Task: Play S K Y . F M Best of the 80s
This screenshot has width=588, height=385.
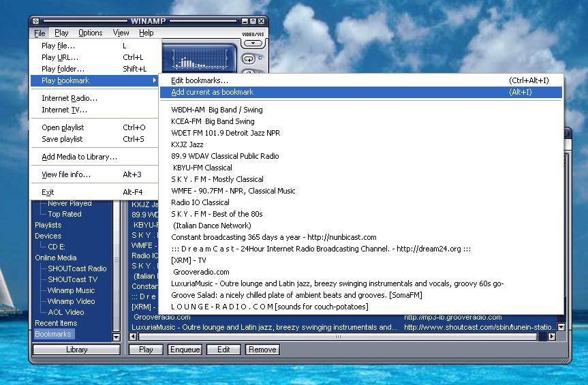Action: click(x=360, y=214)
